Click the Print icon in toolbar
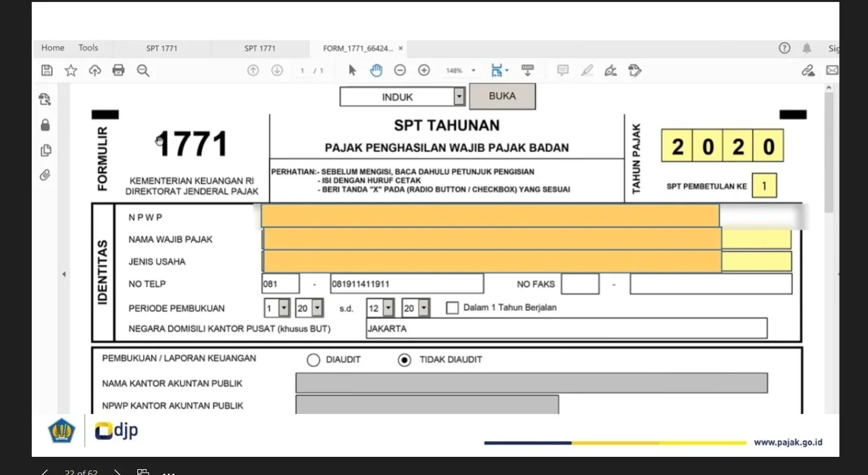This screenshot has width=868, height=475. (119, 71)
